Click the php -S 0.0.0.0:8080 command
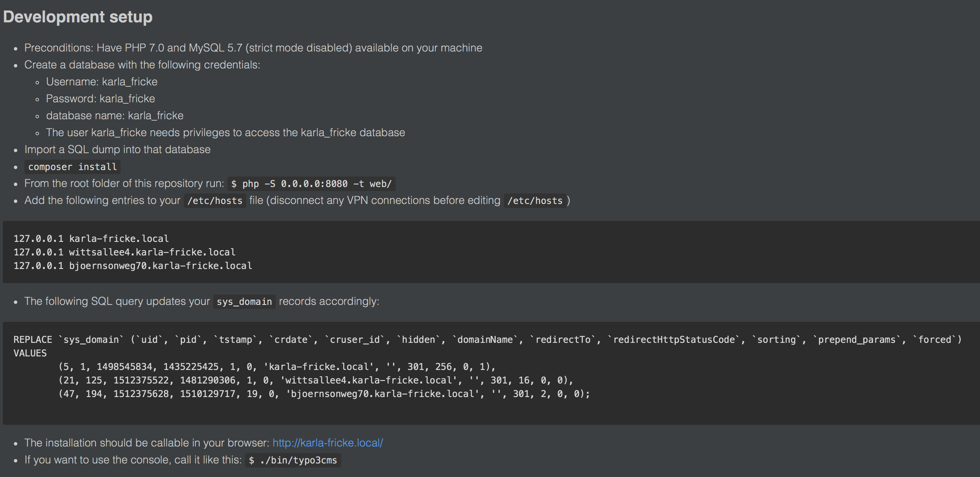 click(x=311, y=184)
